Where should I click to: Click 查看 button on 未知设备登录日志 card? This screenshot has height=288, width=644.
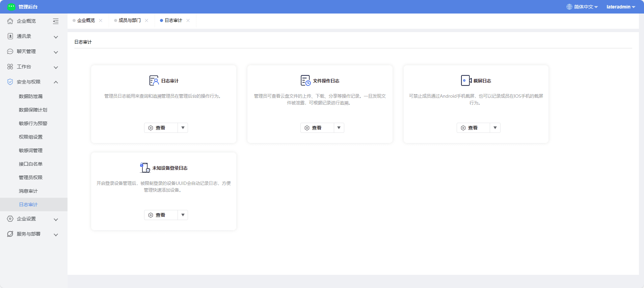[161, 215]
